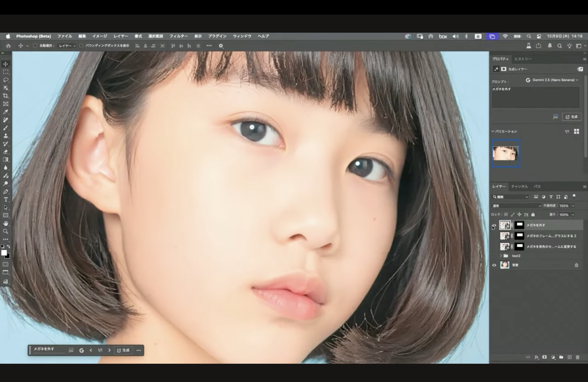588x382 pixels.
Task: Select the Lasso tool
Action: pyautogui.click(x=6, y=80)
